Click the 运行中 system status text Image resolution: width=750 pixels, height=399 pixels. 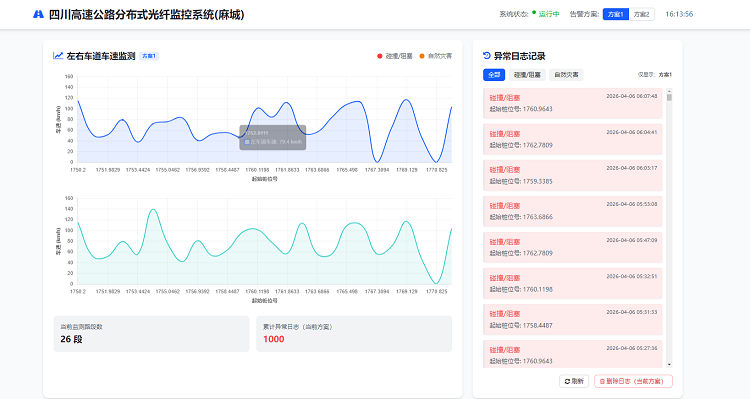click(549, 14)
